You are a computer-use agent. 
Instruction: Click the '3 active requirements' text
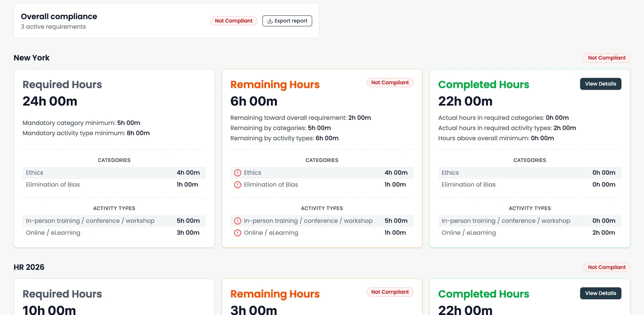coord(53,27)
